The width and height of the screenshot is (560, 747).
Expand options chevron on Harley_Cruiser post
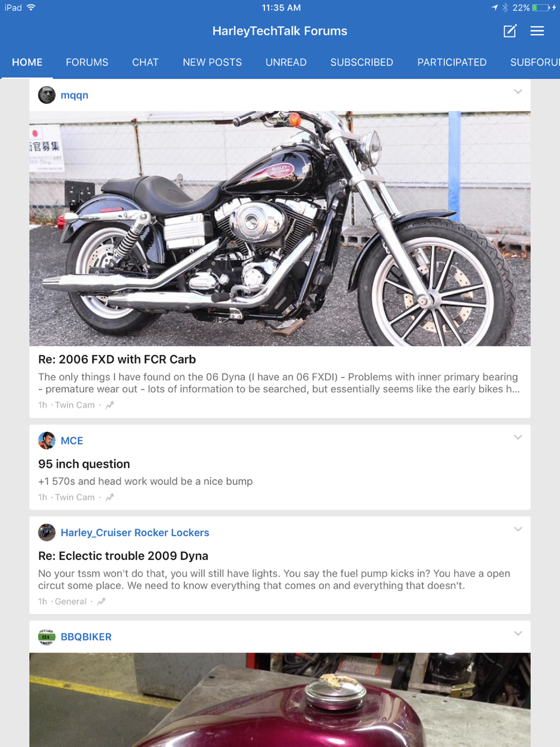518,529
